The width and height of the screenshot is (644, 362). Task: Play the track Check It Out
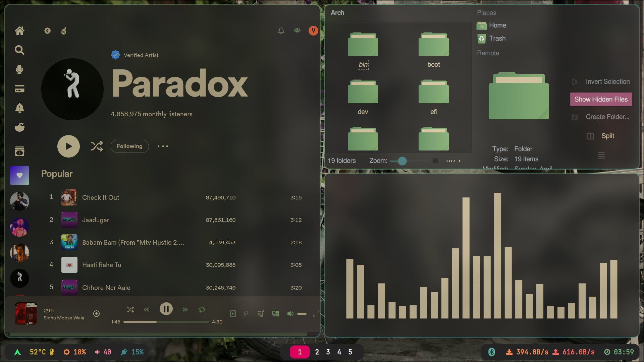point(101,197)
